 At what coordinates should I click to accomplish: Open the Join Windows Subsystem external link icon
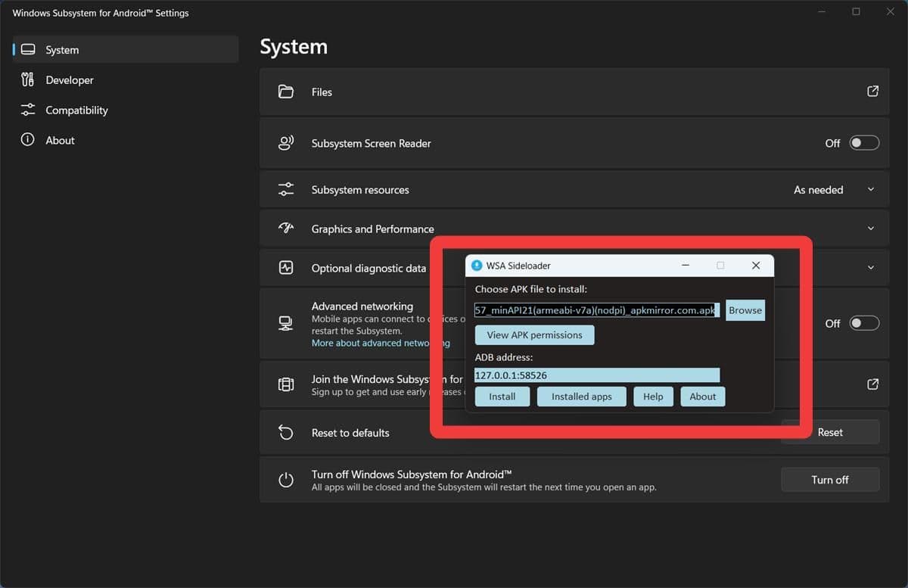coord(872,384)
